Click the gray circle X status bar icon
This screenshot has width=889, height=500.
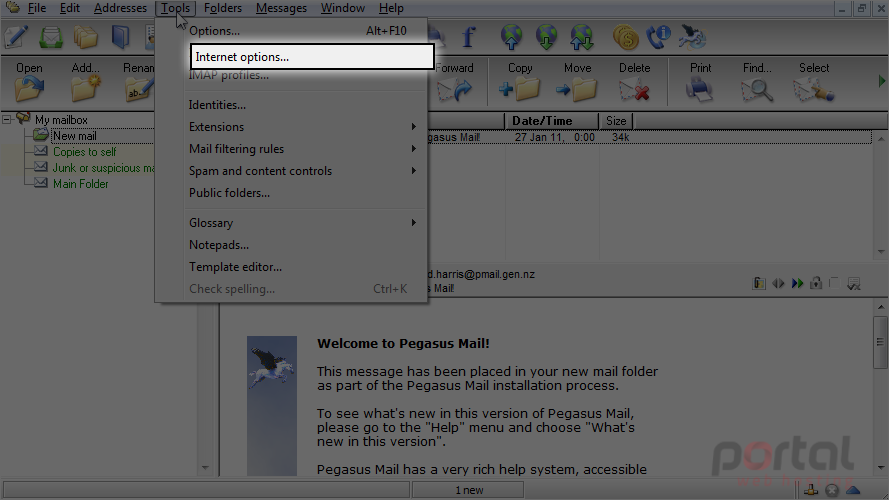tap(832, 490)
